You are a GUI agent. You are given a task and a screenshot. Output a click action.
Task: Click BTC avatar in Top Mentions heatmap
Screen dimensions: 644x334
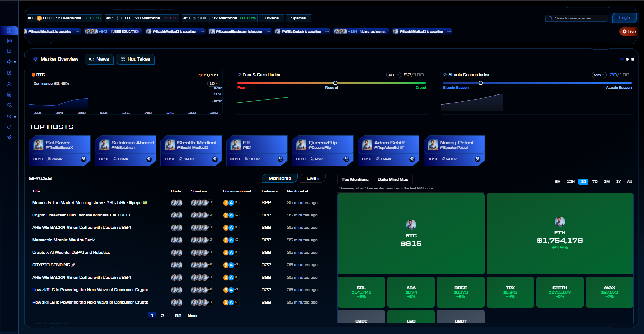click(x=411, y=225)
